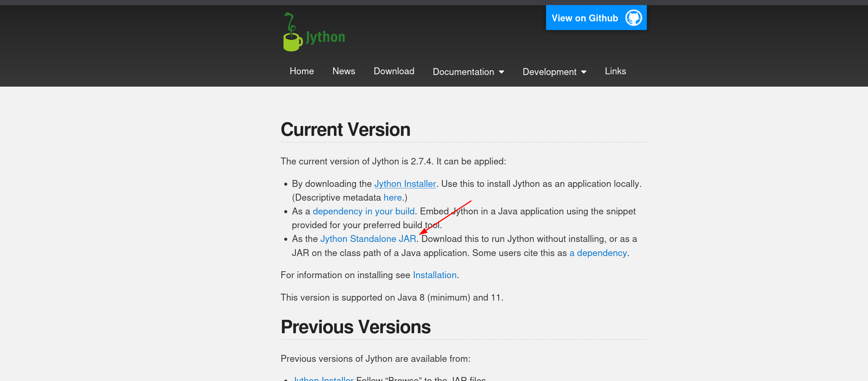
Task: Expand the Development dropdown menu
Action: (x=554, y=72)
